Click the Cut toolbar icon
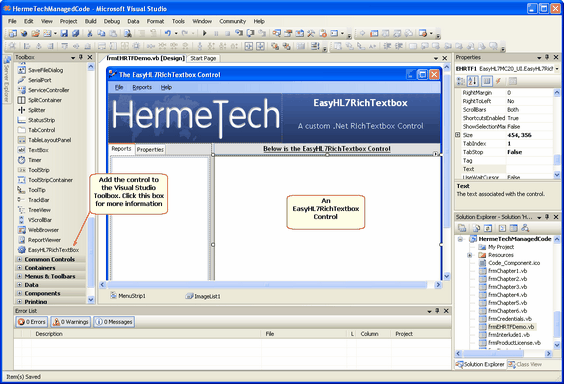This screenshot has width=564, height=384. [x=90, y=33]
